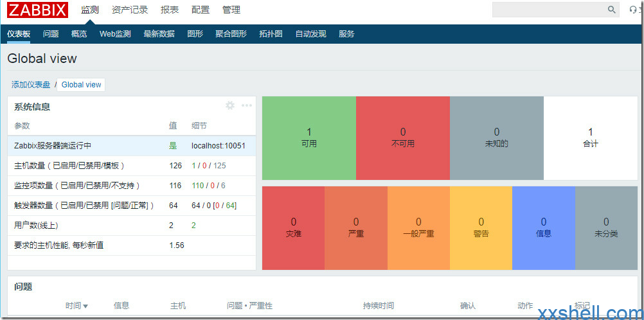Click the 未分类 severity tile
The width and height of the screenshot is (644, 320).
[x=607, y=228]
